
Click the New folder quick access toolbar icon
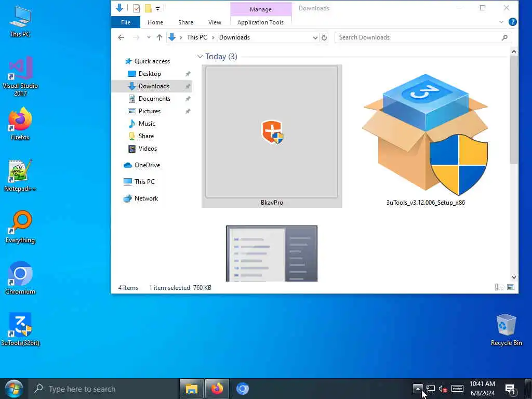coord(148,8)
